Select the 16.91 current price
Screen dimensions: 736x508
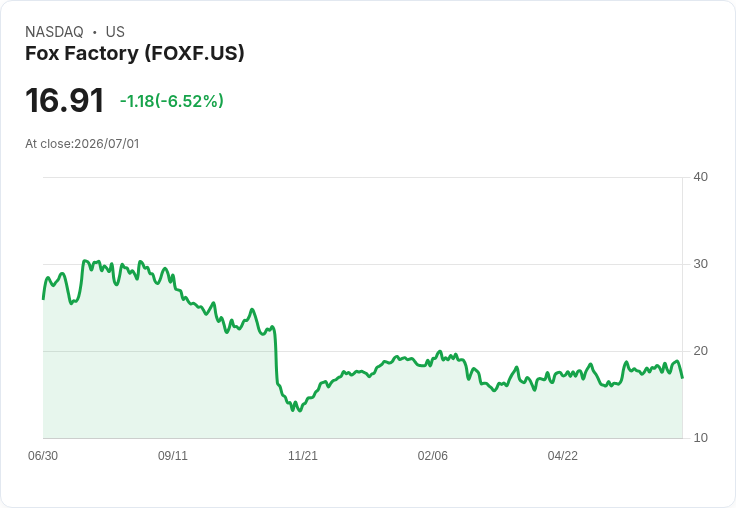click(x=64, y=100)
